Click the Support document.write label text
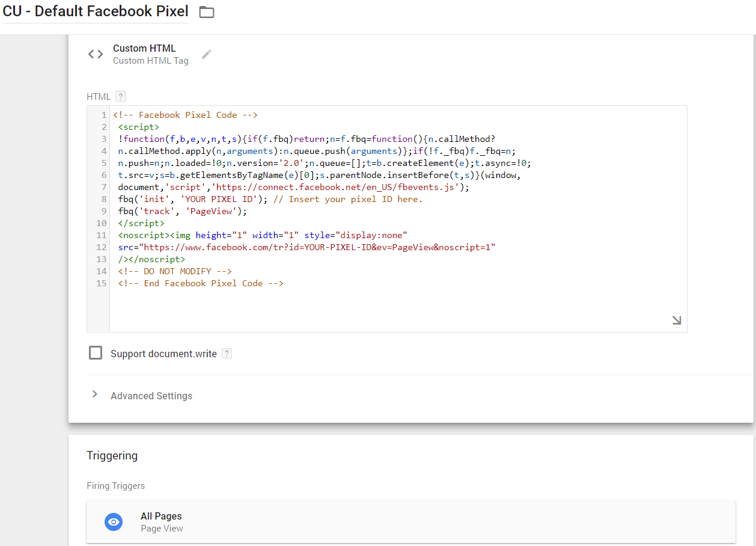The width and height of the screenshot is (756, 546). 163,354
